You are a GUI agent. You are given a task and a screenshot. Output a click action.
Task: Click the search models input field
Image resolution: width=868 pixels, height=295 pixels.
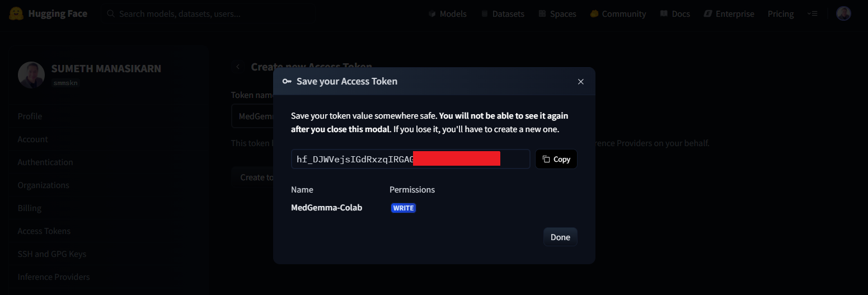[179, 14]
